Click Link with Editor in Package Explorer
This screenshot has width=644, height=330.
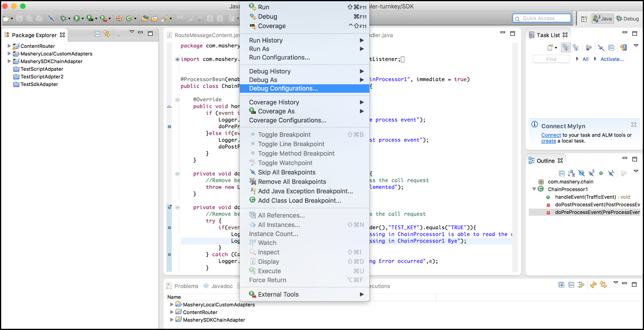[107, 34]
